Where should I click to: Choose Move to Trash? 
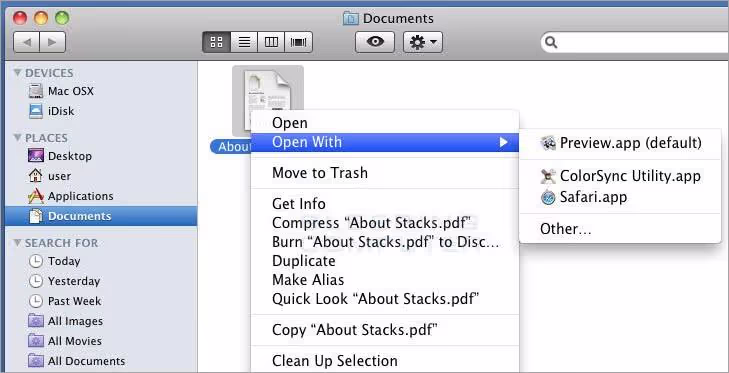[384, 173]
